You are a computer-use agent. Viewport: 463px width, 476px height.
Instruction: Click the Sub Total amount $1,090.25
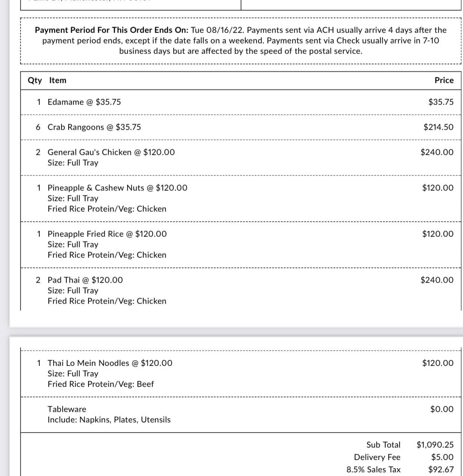coord(435,445)
